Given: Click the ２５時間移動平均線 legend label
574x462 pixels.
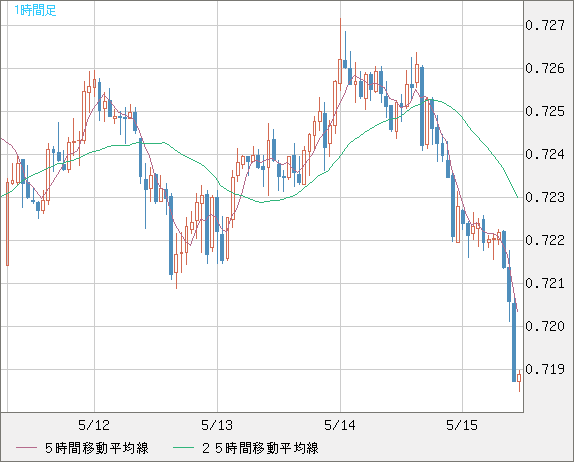Looking at the screenshot, I should [x=260, y=448].
